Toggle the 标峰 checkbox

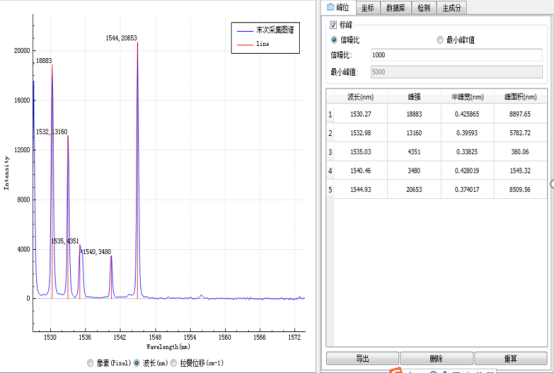(x=333, y=25)
